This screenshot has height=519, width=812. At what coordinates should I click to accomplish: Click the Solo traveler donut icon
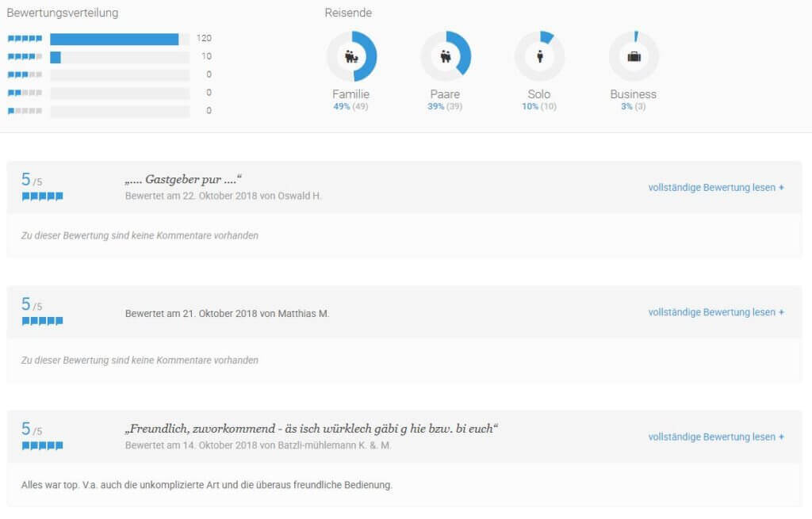click(x=540, y=56)
